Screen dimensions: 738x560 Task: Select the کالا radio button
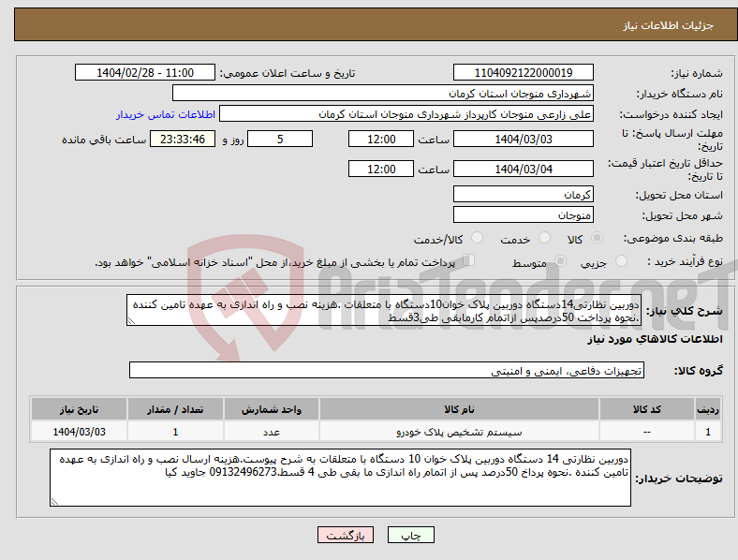click(597, 238)
